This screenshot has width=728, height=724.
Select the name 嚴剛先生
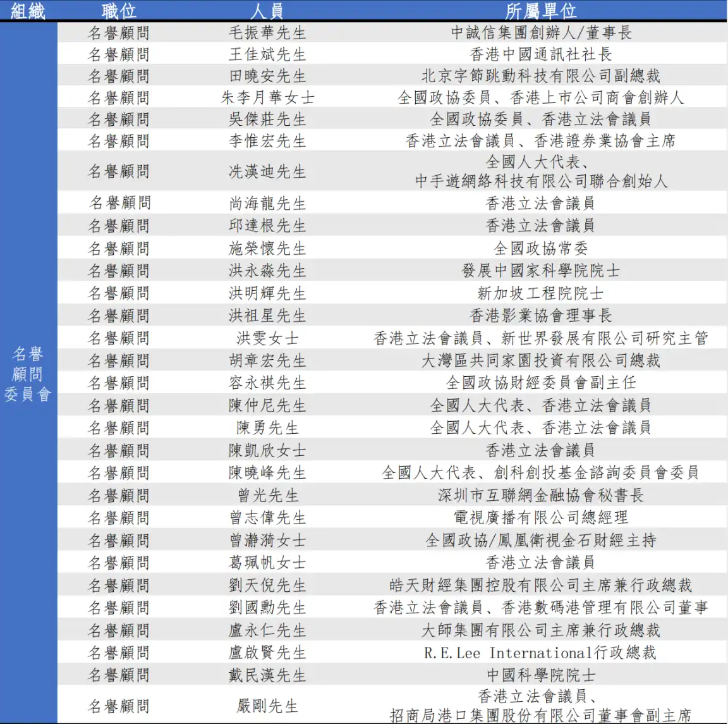(267, 706)
